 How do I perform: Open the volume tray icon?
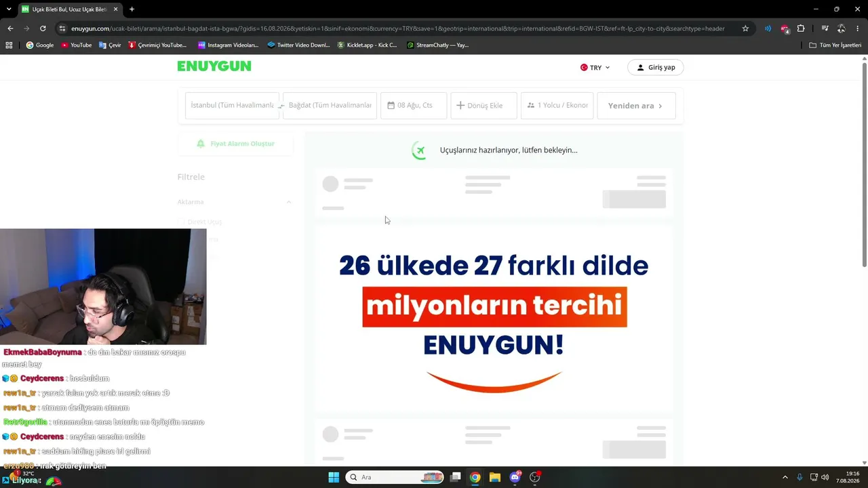(x=825, y=477)
